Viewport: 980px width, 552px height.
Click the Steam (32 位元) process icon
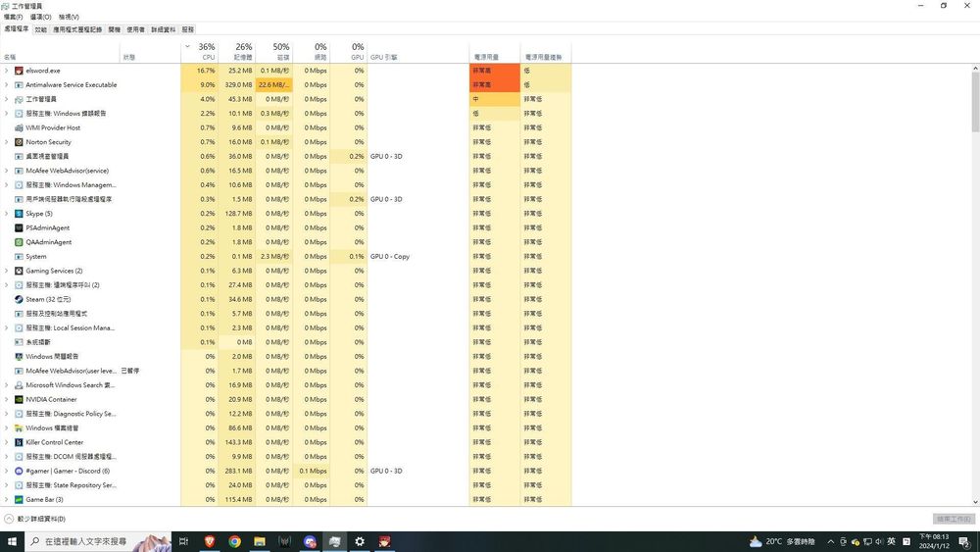pos(19,299)
